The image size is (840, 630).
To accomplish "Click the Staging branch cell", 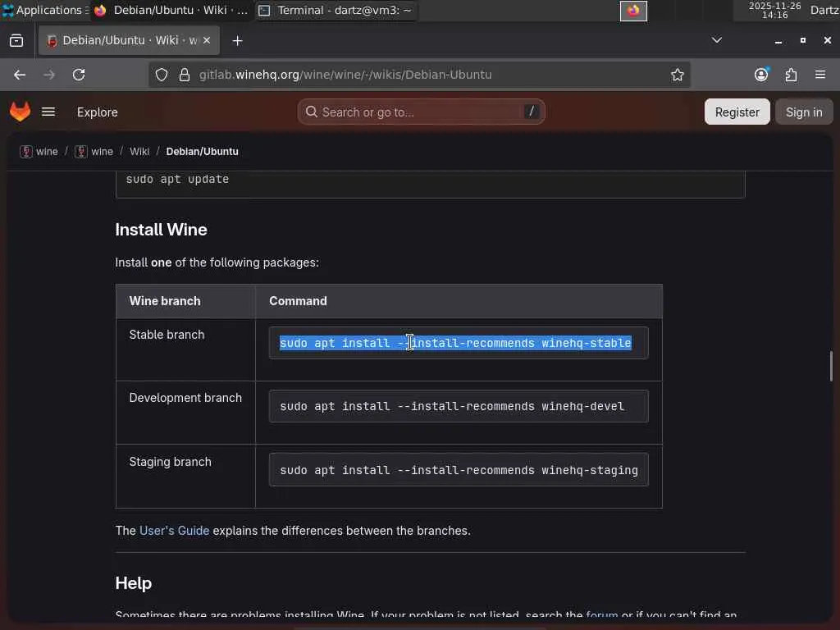I will click(185, 477).
